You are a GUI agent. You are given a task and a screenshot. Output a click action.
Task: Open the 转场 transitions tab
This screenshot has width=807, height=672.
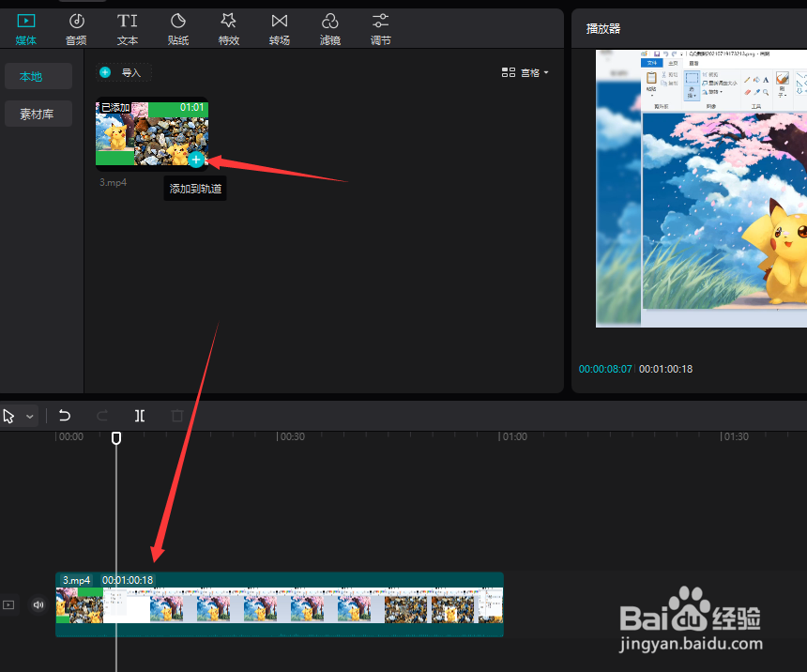click(280, 29)
